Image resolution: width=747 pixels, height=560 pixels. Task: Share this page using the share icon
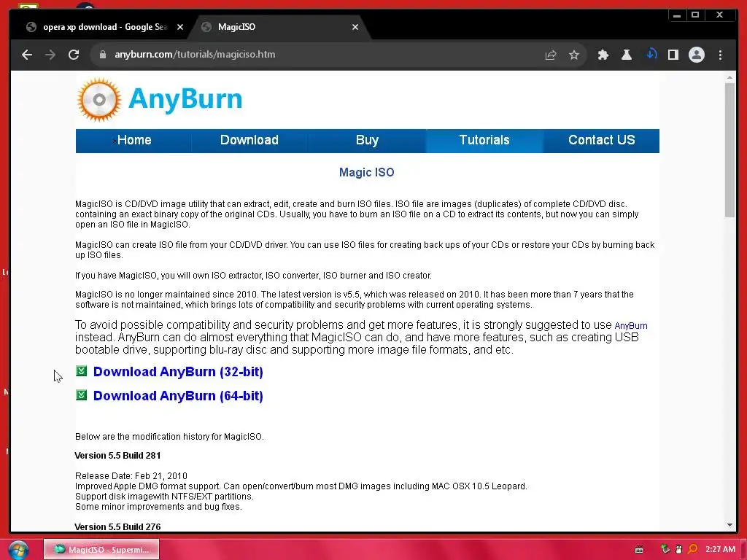(x=551, y=55)
